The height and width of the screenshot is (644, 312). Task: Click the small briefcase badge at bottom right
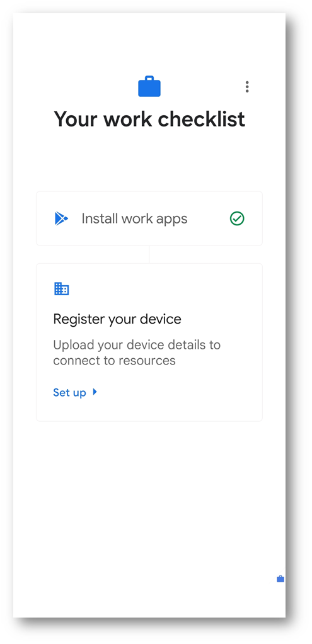[x=280, y=579]
